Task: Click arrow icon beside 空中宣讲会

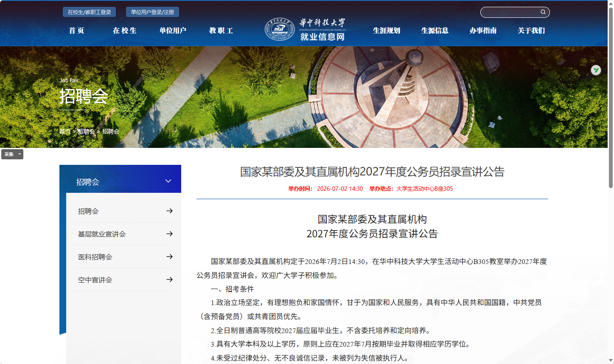Action: (169, 280)
